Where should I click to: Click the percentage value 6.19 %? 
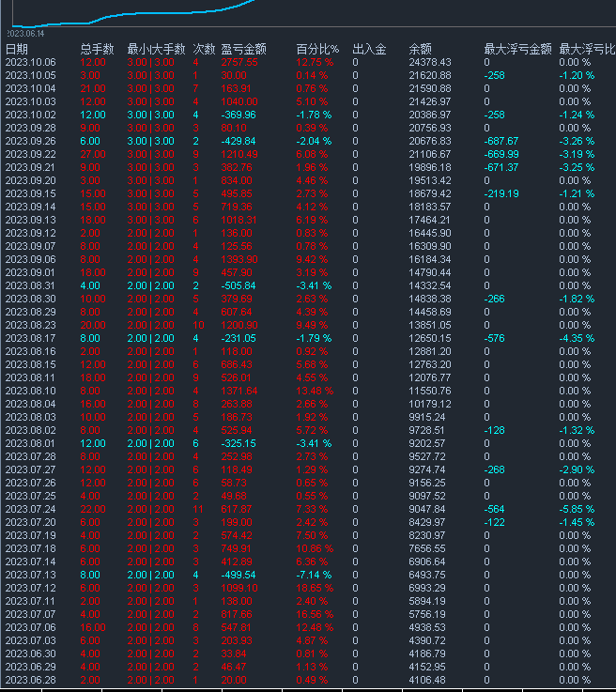tap(312, 221)
